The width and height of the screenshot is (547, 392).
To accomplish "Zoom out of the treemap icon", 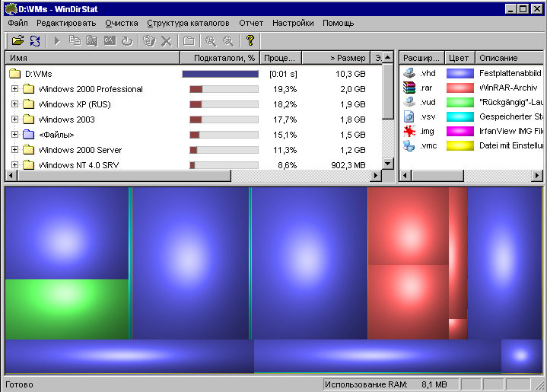I will pos(228,41).
